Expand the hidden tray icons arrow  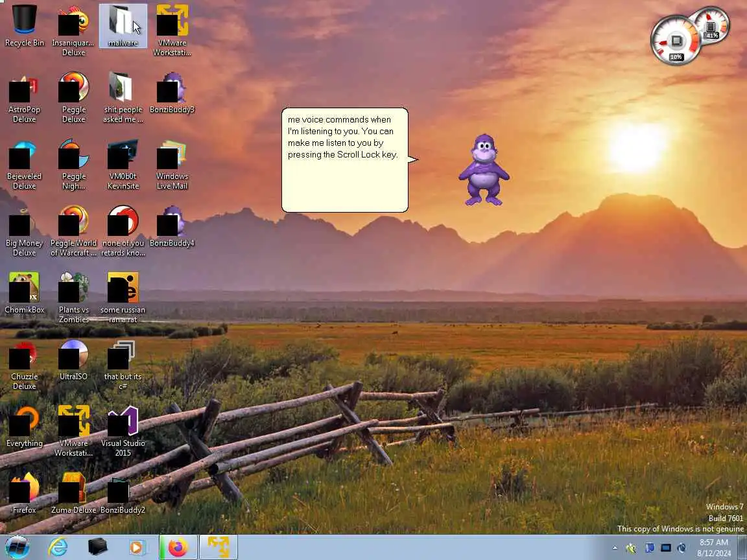coord(615,548)
